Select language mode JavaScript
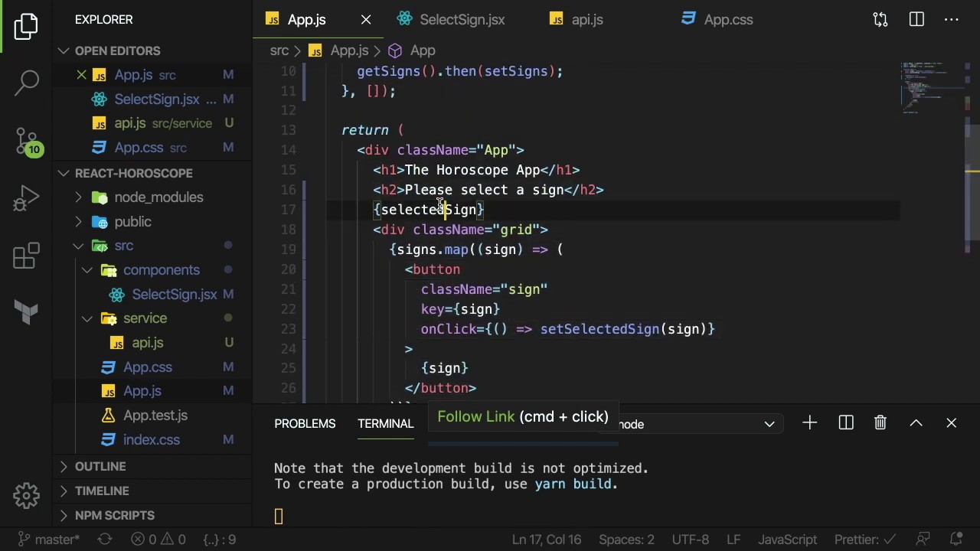The width and height of the screenshot is (980, 551). [787, 540]
